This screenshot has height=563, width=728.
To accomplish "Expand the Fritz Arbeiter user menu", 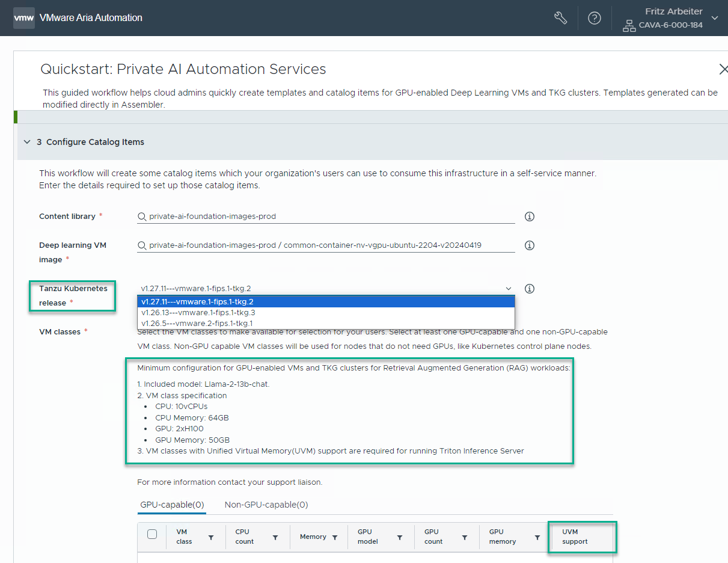I will (715, 18).
